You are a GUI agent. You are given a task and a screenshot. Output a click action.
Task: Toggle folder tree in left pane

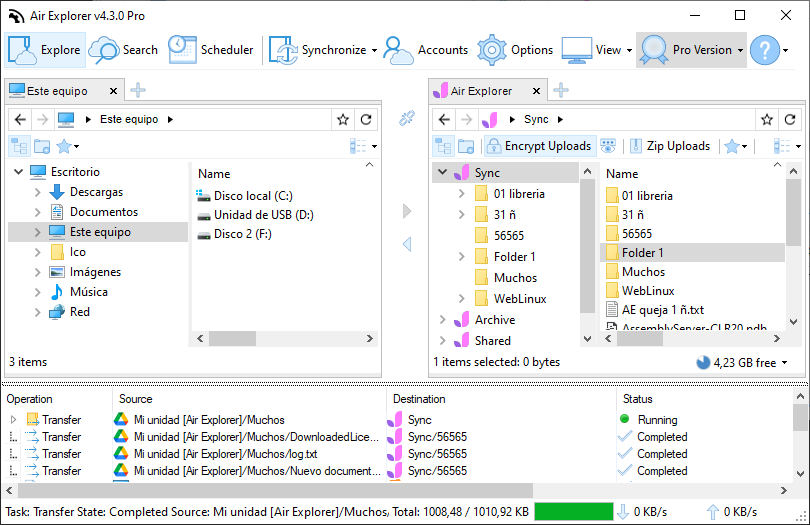coord(20,147)
